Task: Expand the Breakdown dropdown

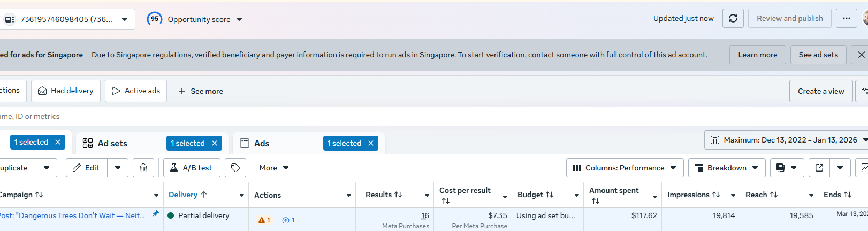Action: click(726, 168)
